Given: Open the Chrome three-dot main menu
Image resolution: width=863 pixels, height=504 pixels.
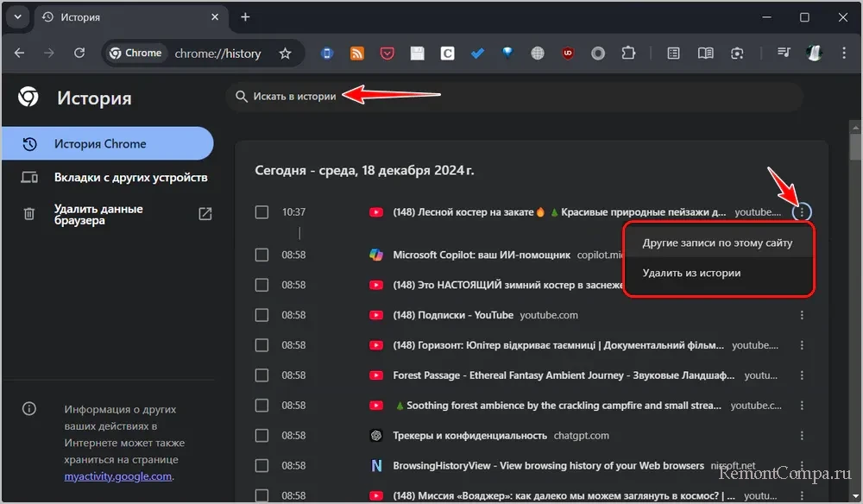Looking at the screenshot, I should click(x=844, y=53).
